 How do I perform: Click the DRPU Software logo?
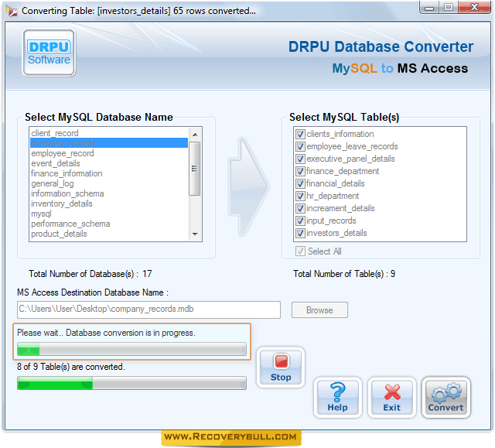[49, 53]
